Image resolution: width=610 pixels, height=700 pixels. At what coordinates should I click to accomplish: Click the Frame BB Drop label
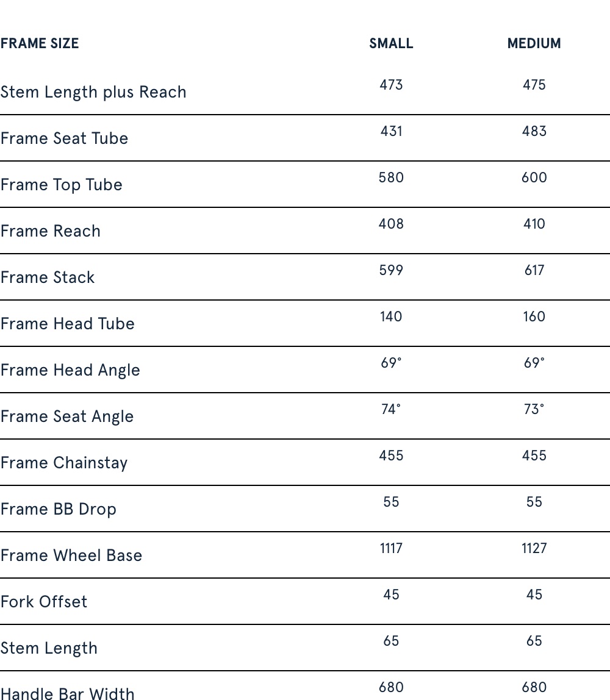point(58,509)
